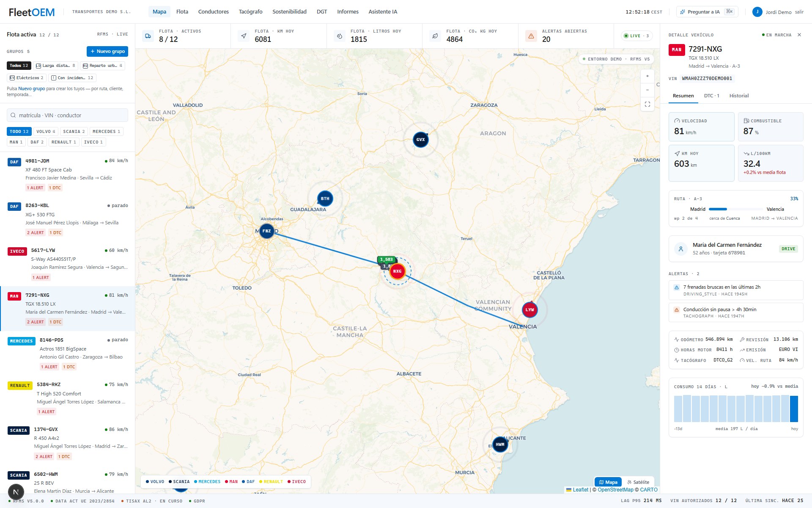The height and width of the screenshot is (508, 812).
Task: Zoom in on the map with plus button
Action: coord(647,76)
